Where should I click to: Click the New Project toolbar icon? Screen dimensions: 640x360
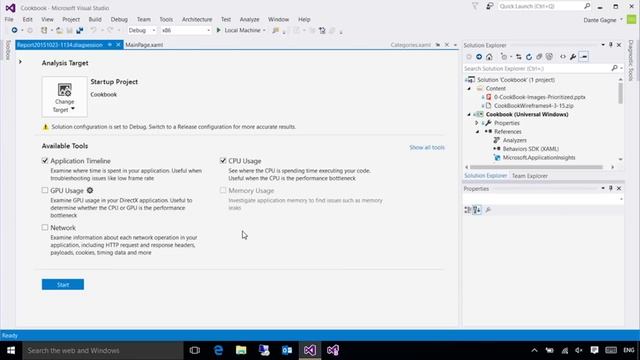44,30
